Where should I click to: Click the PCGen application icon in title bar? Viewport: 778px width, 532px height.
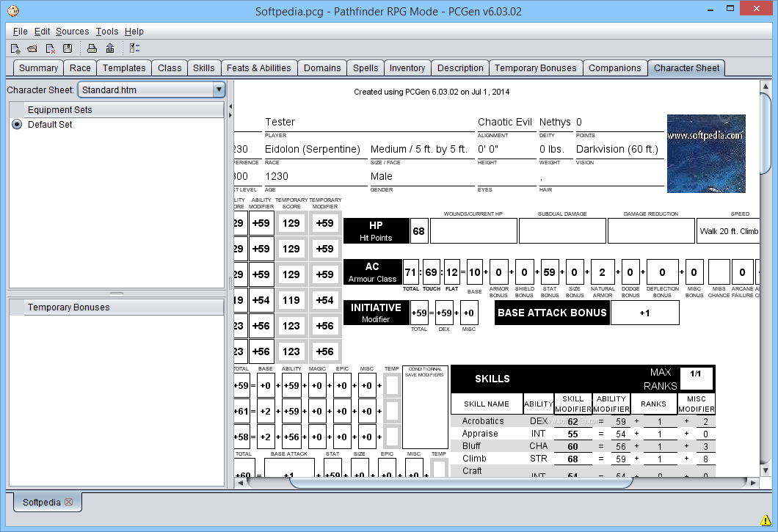pos(13,10)
